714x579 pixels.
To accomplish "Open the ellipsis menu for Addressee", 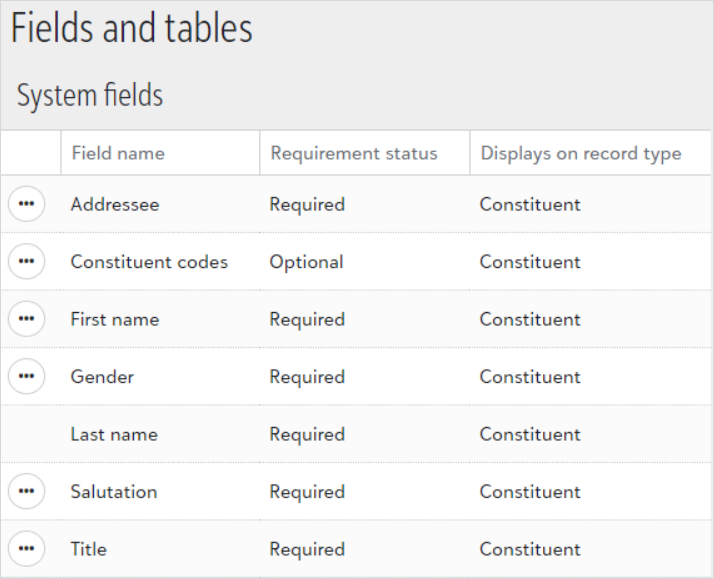I will coord(26,204).
